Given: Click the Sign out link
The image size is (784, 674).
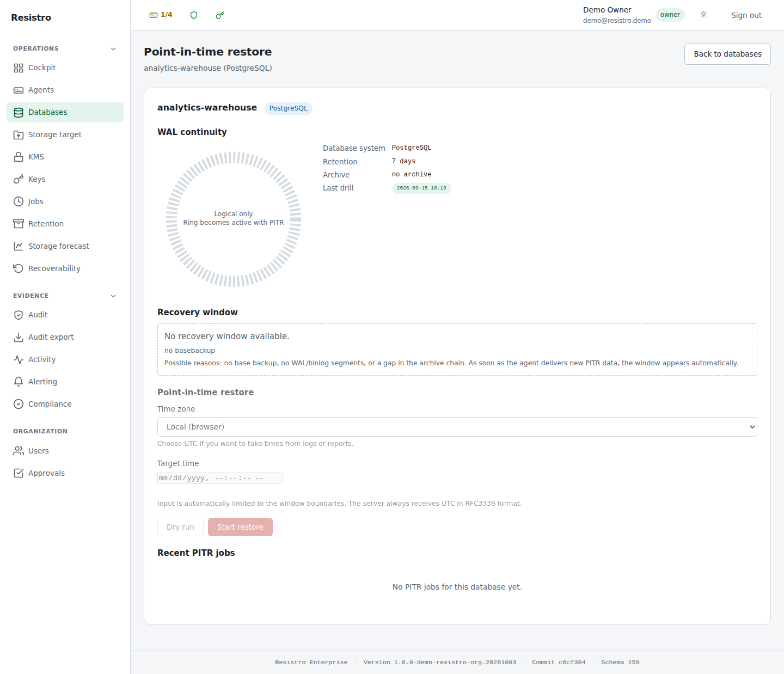Looking at the screenshot, I should (746, 15).
